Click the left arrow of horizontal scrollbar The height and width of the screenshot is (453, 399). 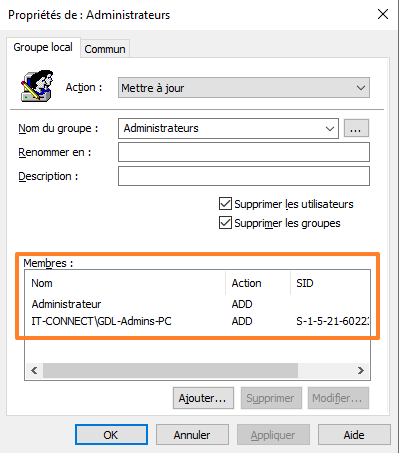[34, 370]
